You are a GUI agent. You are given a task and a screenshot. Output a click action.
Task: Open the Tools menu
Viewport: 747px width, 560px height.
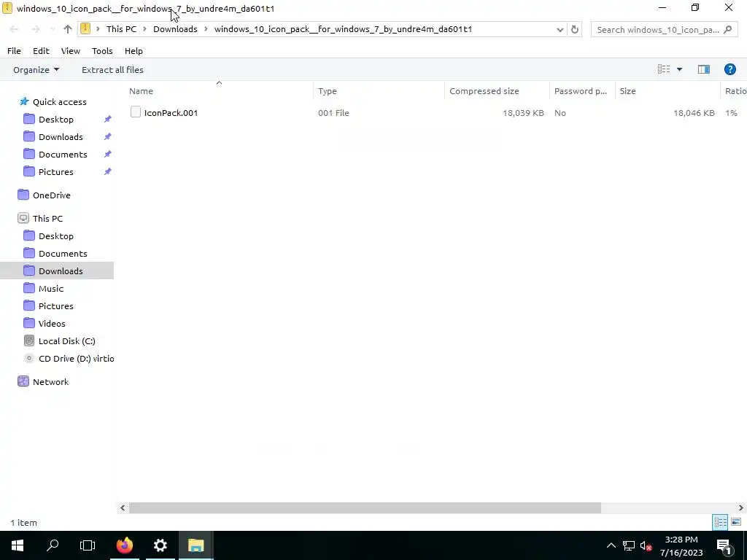click(102, 51)
